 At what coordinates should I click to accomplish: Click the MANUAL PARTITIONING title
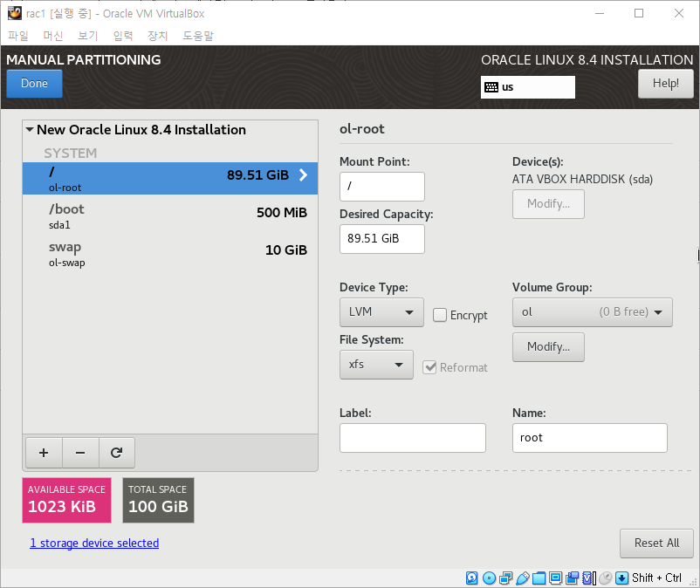coord(84,60)
